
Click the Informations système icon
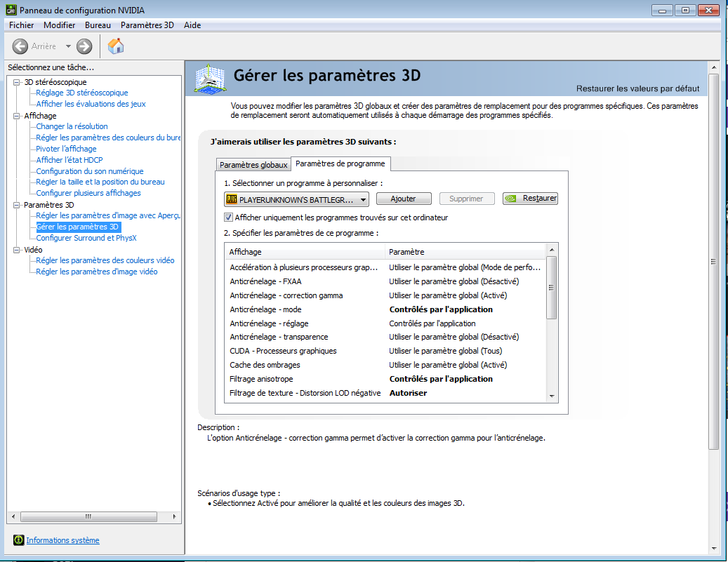coord(19,540)
